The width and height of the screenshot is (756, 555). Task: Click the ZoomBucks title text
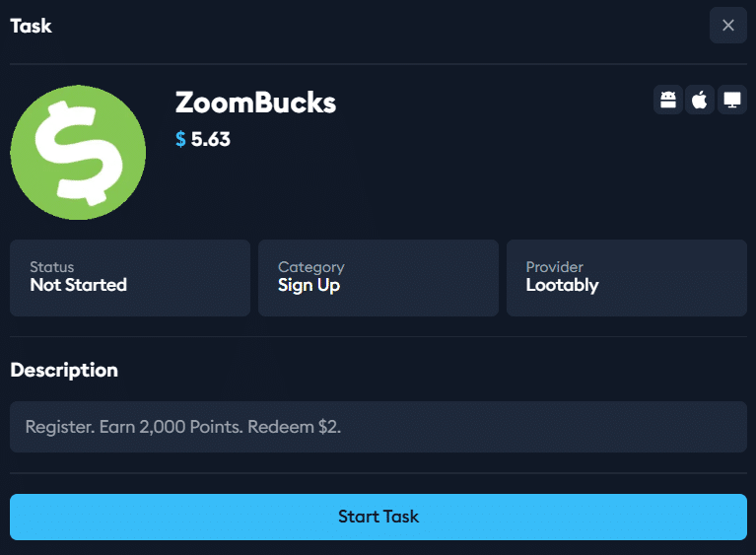[x=255, y=103]
